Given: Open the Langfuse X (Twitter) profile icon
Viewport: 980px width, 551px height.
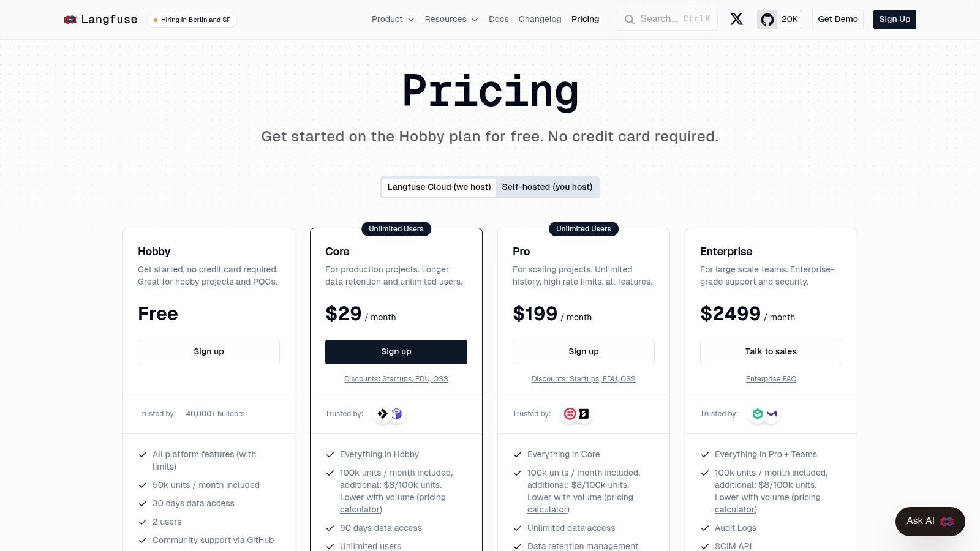Looking at the screenshot, I should pyautogui.click(x=736, y=19).
